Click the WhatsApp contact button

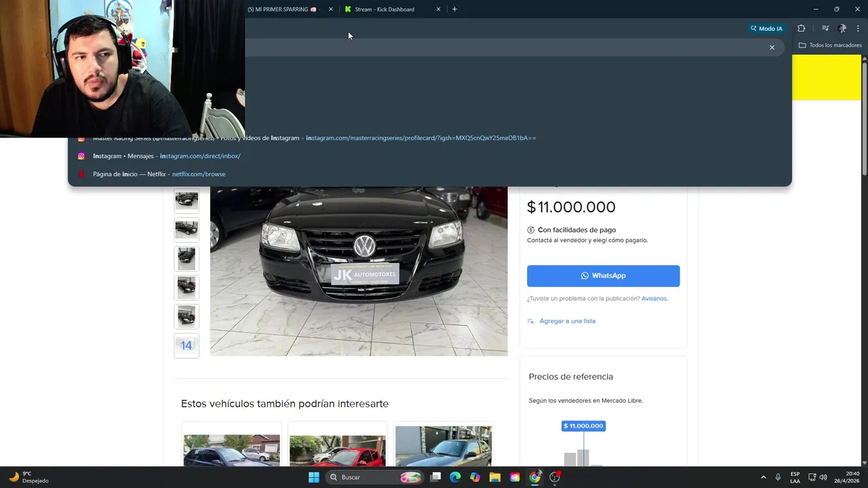point(603,276)
